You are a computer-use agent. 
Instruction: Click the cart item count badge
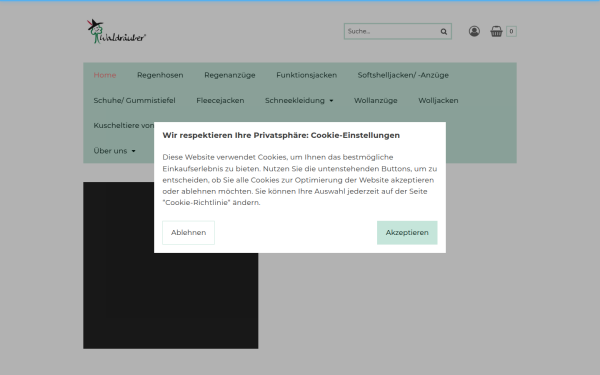pos(511,31)
